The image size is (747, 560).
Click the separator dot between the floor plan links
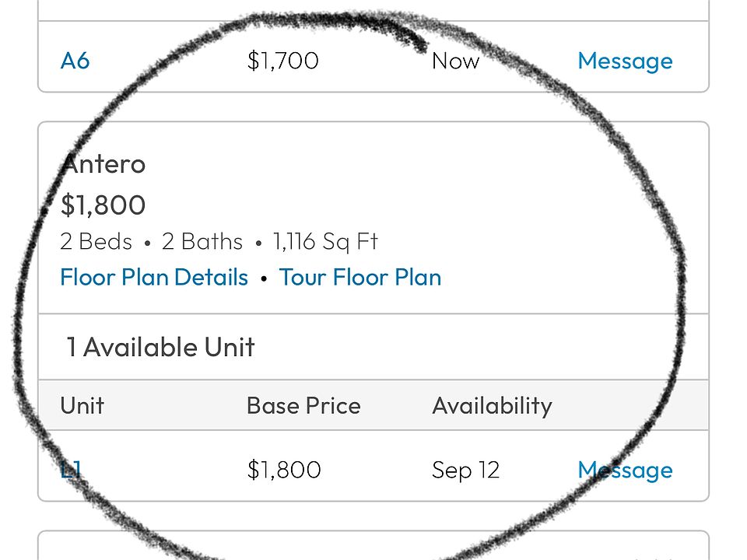click(264, 278)
